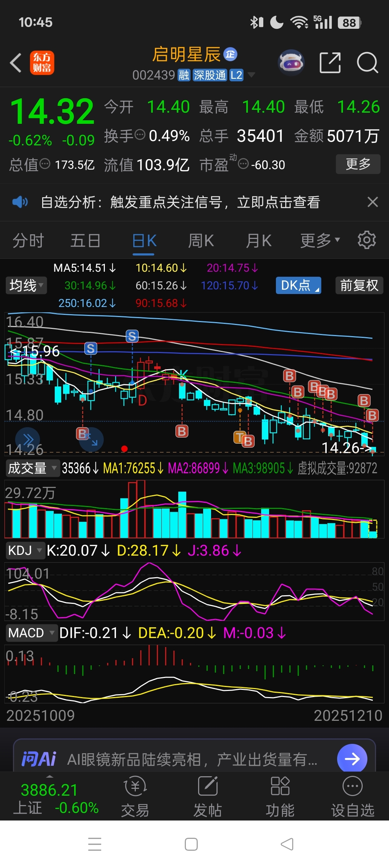Open chart settings gear icon
Image resolution: width=389 pixels, height=868 pixels.
pos(367,240)
